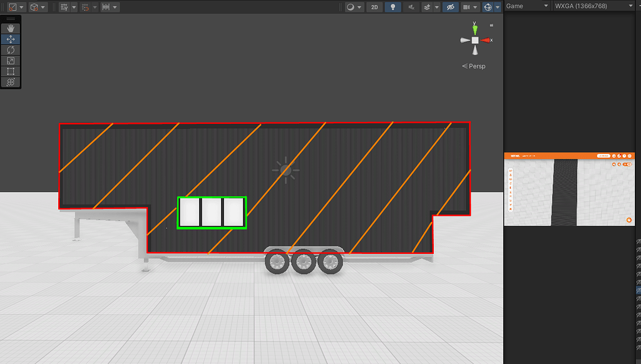The height and width of the screenshot is (364, 641).
Task: Click the effects toggle icon in Scene toolbar
Action: click(x=427, y=7)
